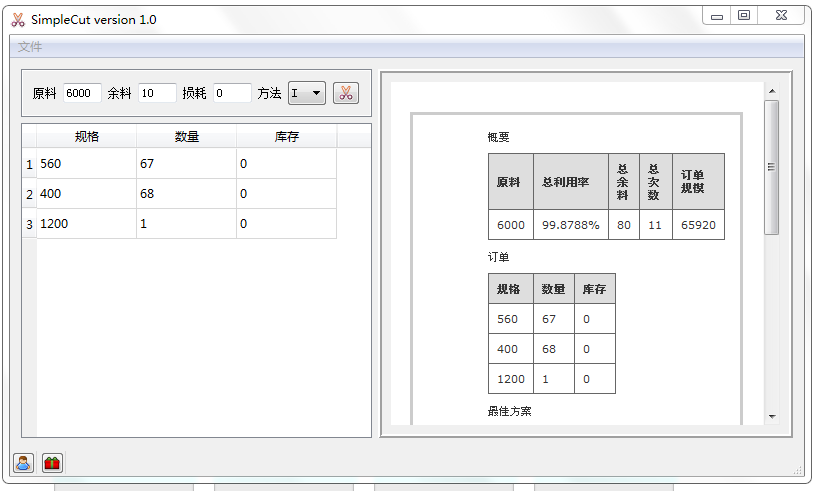
Task: Select row header 1 in table
Action: 29,164
